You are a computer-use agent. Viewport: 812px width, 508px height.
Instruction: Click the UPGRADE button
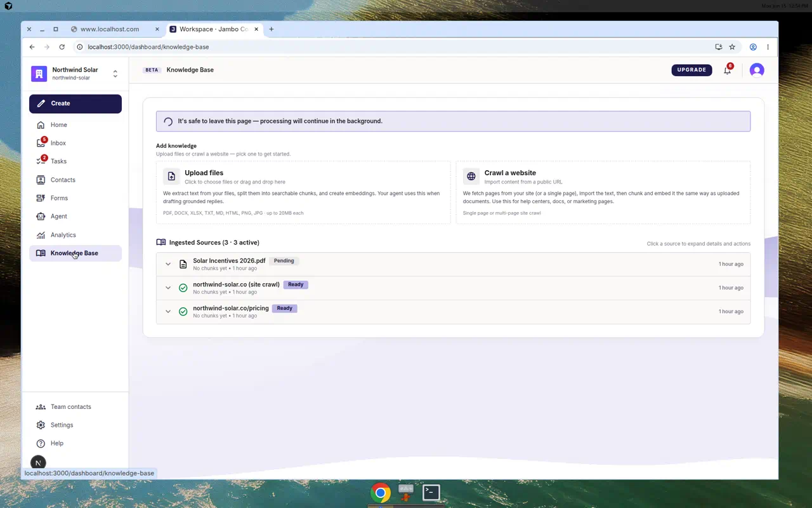[x=691, y=70]
